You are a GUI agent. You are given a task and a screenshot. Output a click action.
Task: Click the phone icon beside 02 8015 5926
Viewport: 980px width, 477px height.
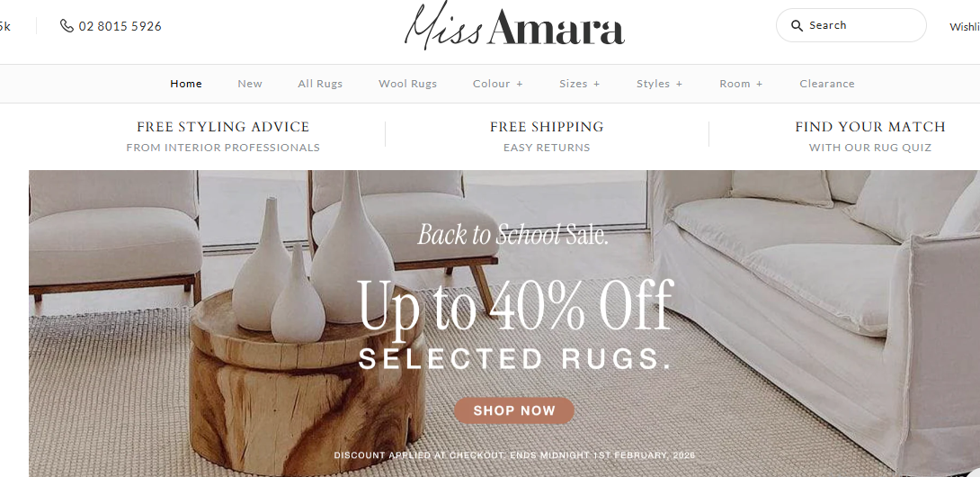[x=67, y=26]
